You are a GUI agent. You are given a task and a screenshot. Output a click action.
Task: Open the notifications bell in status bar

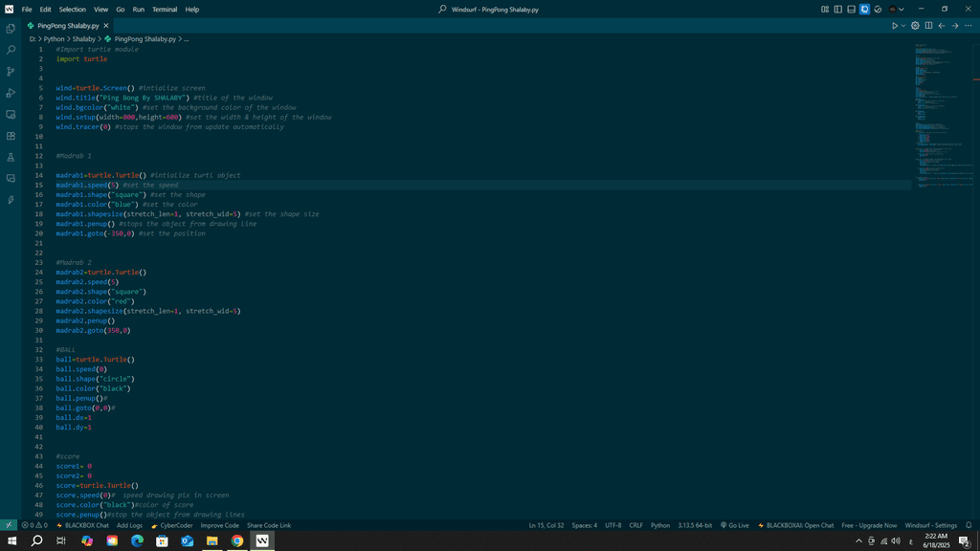coord(969,525)
